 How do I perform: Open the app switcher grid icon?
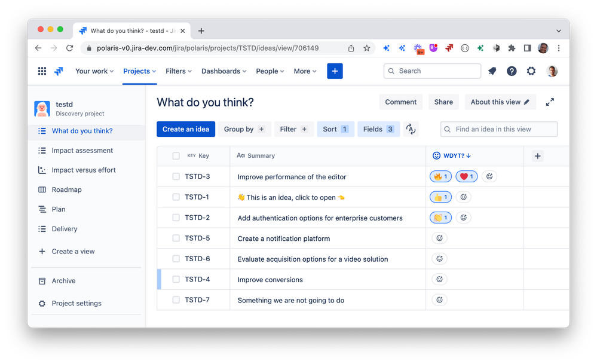point(42,71)
